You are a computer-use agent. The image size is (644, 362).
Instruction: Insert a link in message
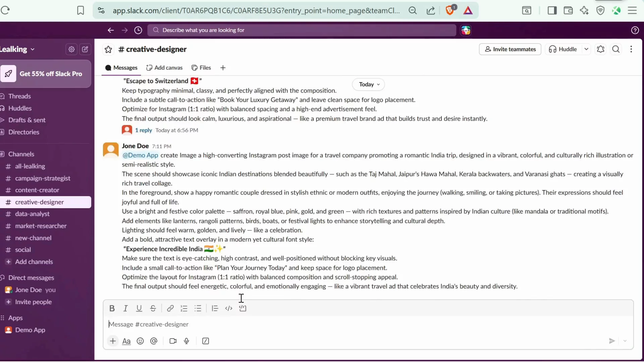(170, 308)
